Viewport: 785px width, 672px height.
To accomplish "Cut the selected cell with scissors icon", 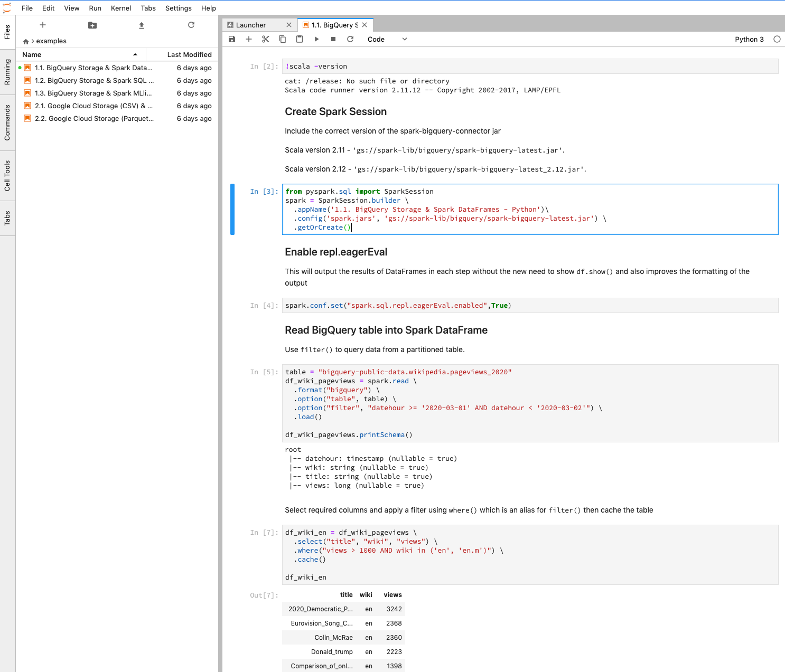I will (x=266, y=39).
